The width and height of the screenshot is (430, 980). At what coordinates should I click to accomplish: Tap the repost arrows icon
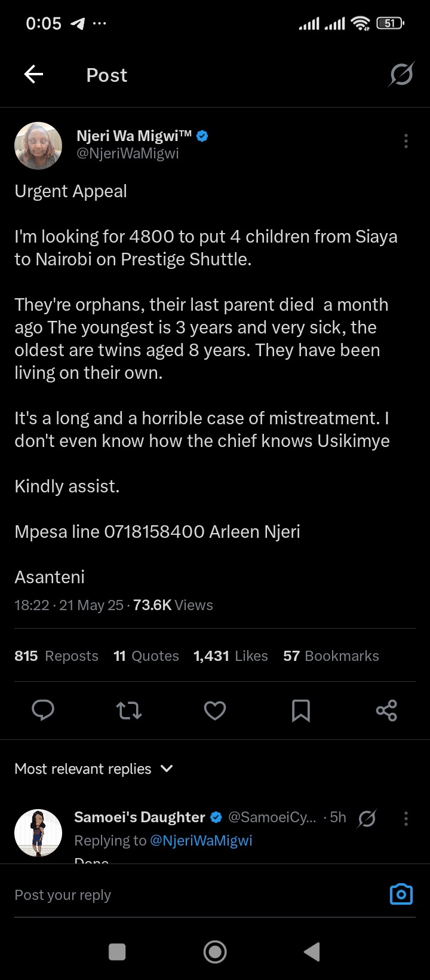128,710
